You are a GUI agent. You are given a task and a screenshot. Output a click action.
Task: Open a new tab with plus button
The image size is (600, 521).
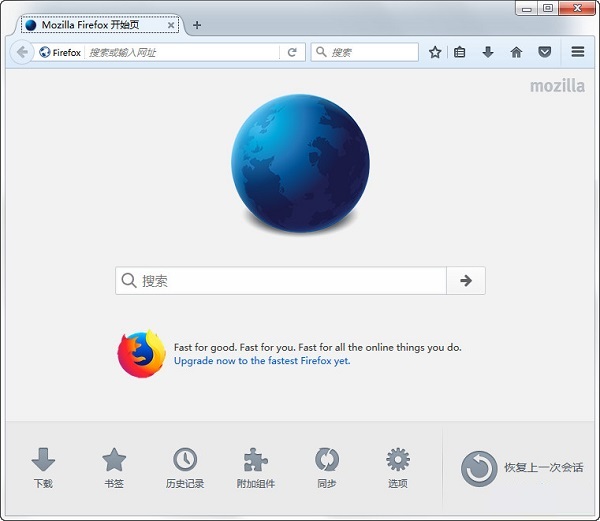coord(197,25)
